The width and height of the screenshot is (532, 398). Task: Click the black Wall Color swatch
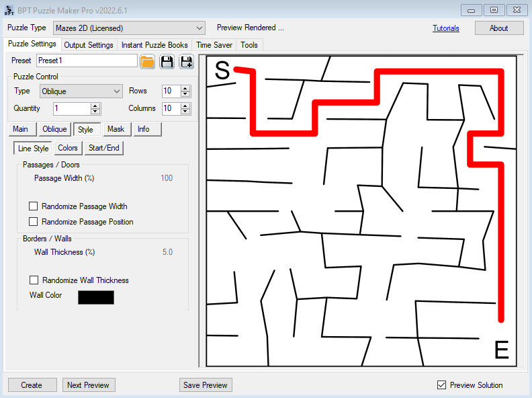tap(96, 297)
